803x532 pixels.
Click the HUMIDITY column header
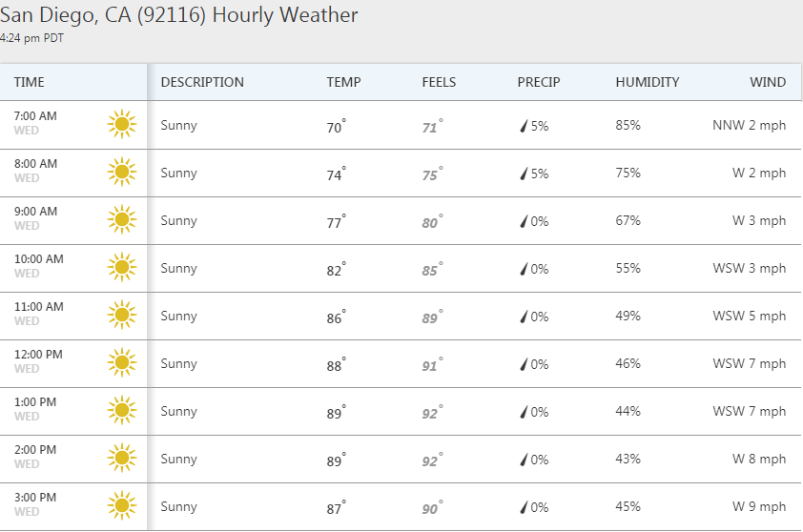click(647, 82)
